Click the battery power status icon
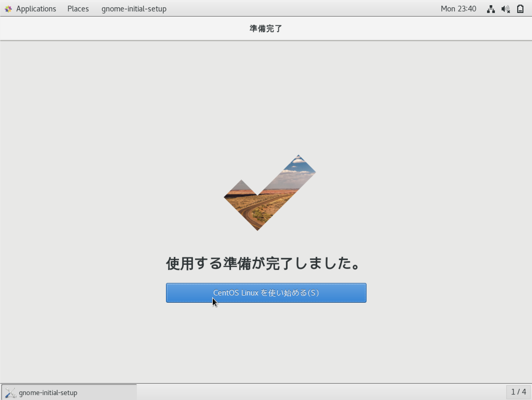Viewport: 532px width, 400px height. [x=520, y=9]
